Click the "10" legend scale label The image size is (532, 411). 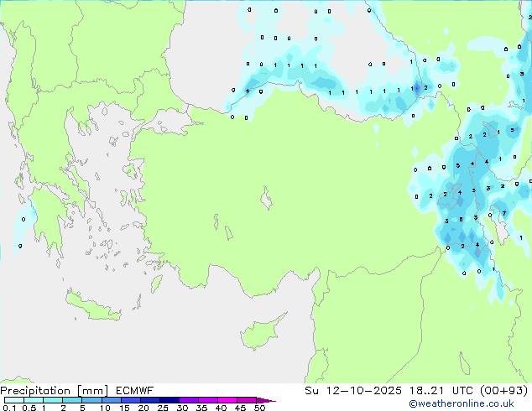(105, 408)
